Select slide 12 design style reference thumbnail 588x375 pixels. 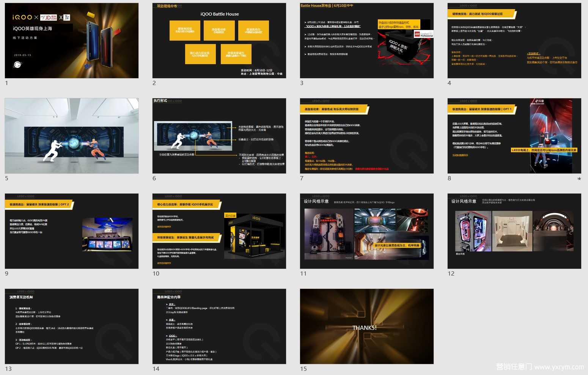pyautogui.click(x=514, y=231)
